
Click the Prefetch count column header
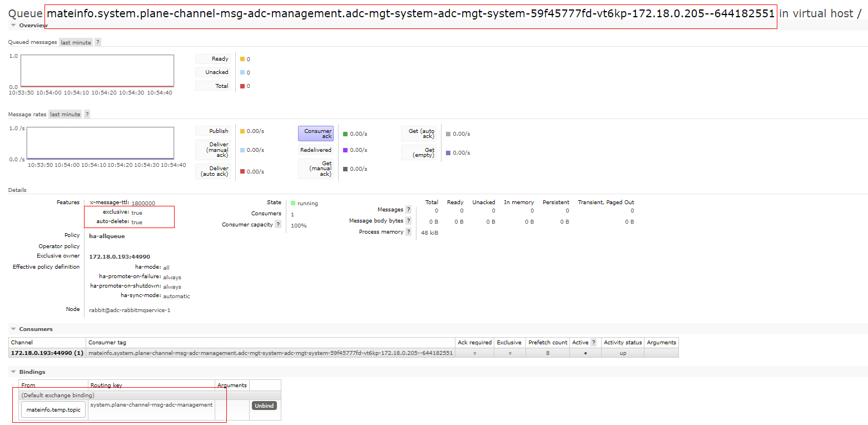(548, 343)
